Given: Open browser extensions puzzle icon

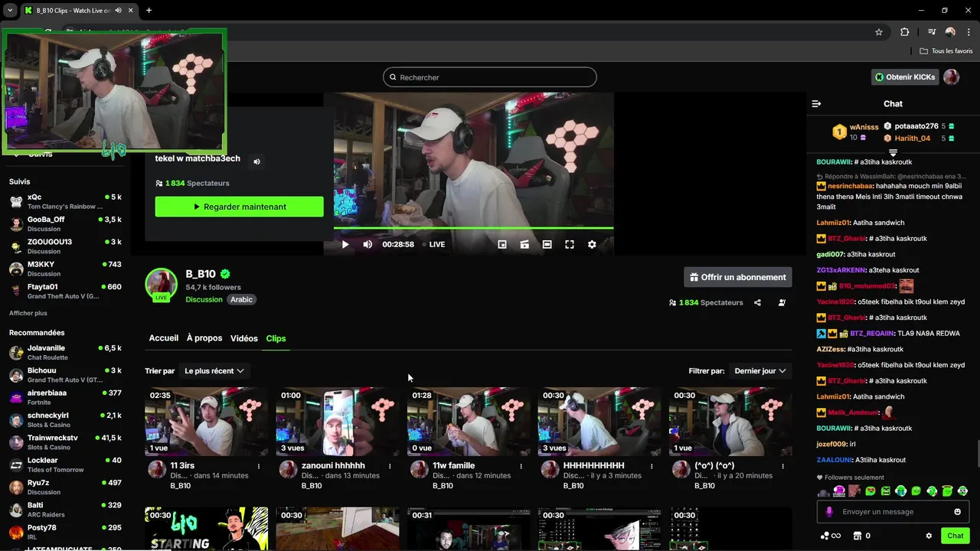Looking at the screenshot, I should 905,32.
